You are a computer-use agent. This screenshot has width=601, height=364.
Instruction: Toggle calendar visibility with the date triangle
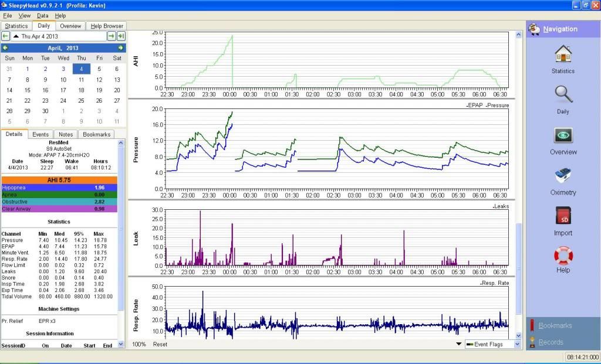click(x=16, y=36)
